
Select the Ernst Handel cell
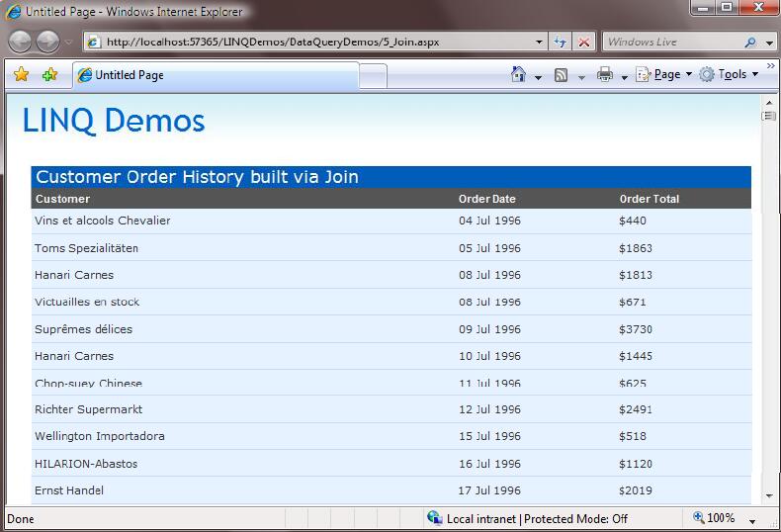[x=69, y=490]
